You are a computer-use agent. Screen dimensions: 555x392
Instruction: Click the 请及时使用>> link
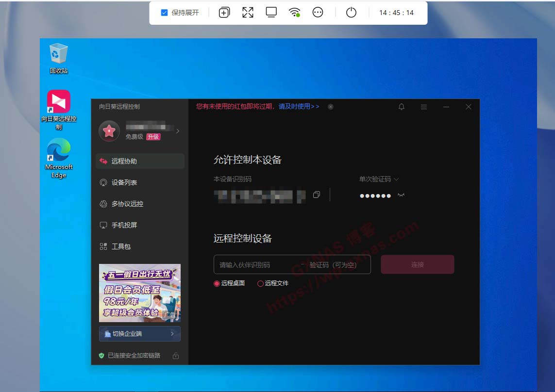point(299,107)
